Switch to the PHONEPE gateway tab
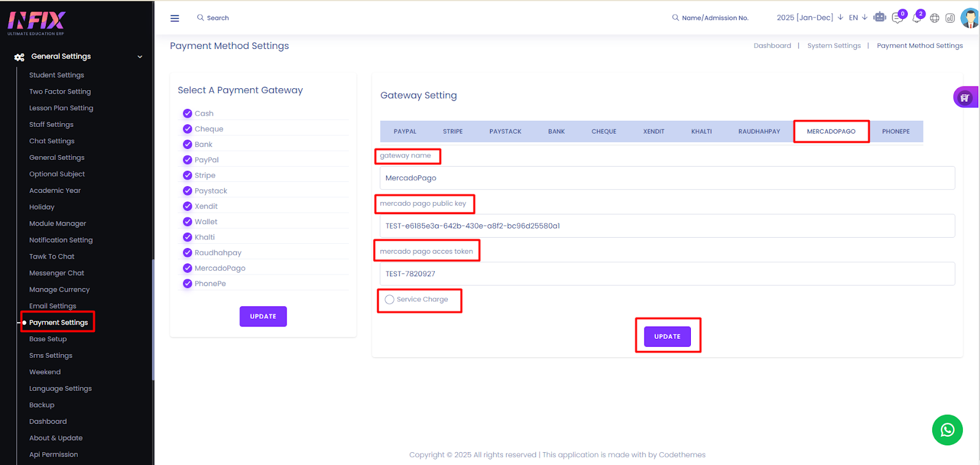This screenshot has width=980, height=465. click(895, 131)
